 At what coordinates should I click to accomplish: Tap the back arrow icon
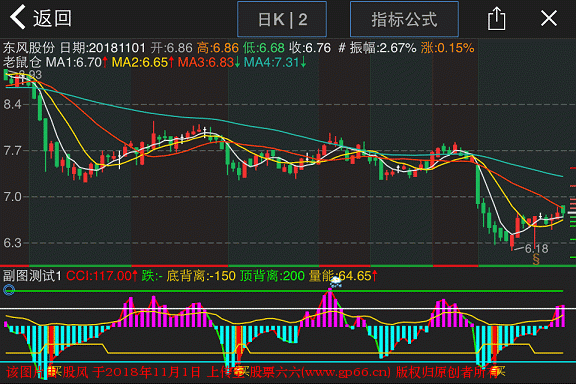click(18, 17)
